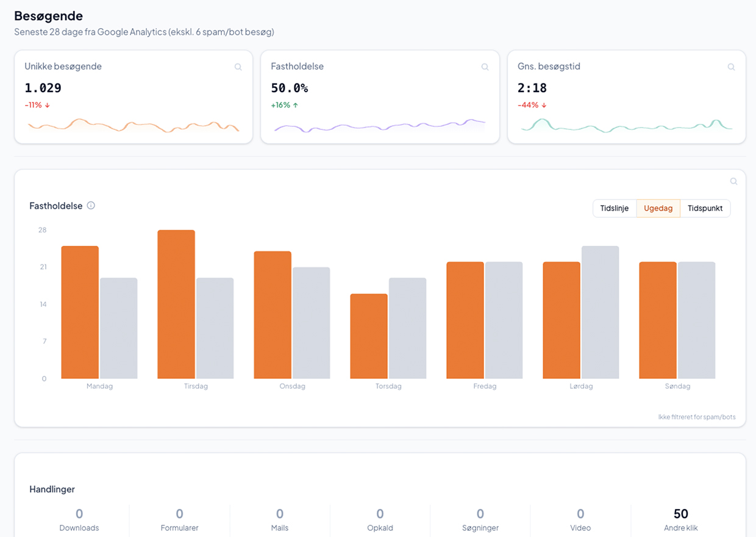Click magnifier icon on Unikke besøgende card
This screenshot has width=756, height=537.
(x=238, y=67)
